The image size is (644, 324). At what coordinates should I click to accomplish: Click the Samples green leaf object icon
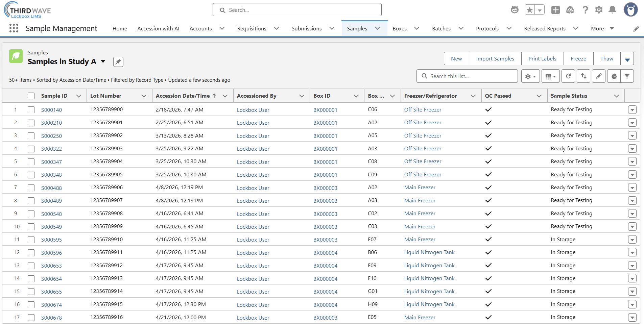[x=16, y=56]
